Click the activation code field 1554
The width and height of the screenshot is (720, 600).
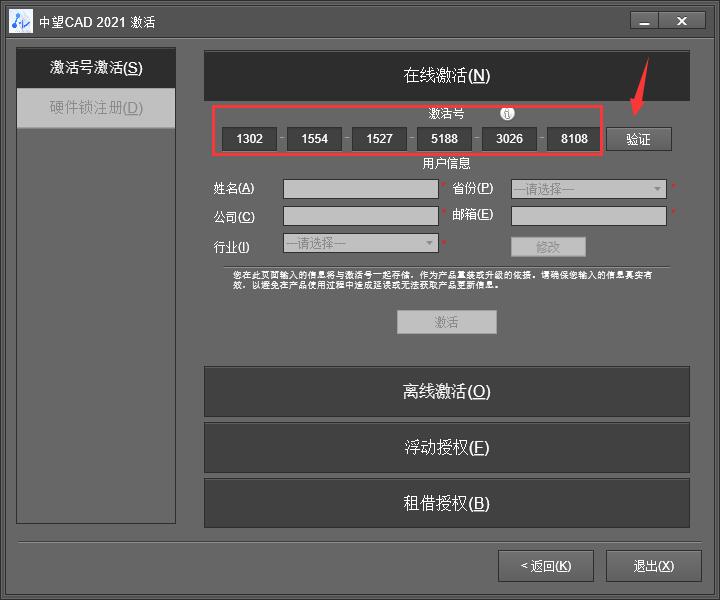(315, 139)
